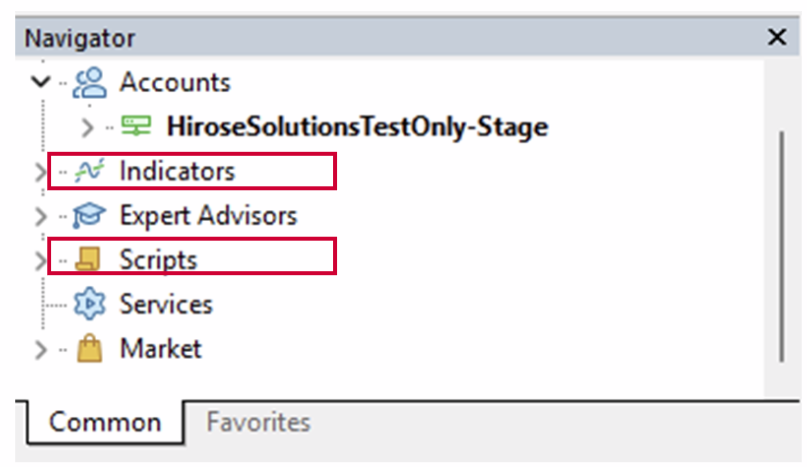Viewport: 807px width, 467px height.
Task: Expand the Expert Advisors node arrow
Action: point(40,215)
